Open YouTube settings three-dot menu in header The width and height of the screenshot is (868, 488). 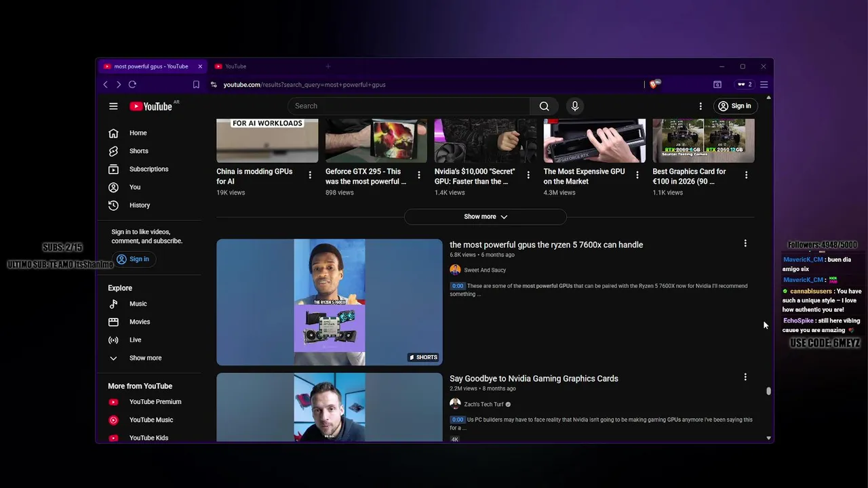click(701, 106)
